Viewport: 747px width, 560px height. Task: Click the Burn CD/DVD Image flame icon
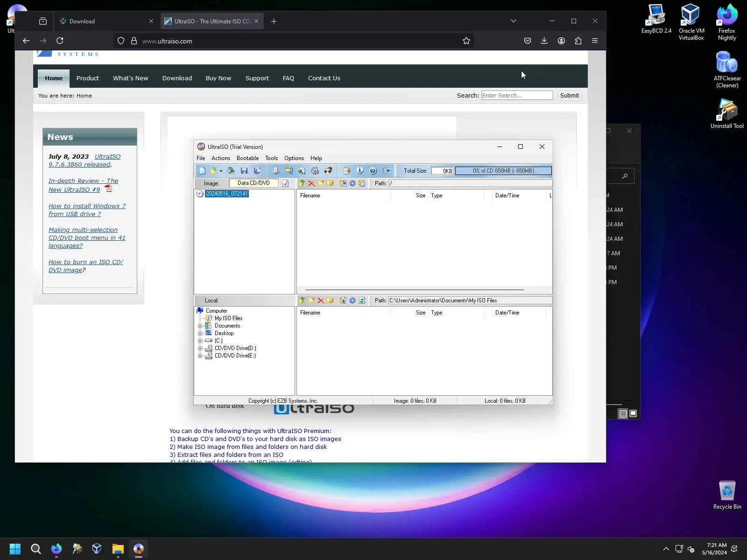(x=328, y=171)
